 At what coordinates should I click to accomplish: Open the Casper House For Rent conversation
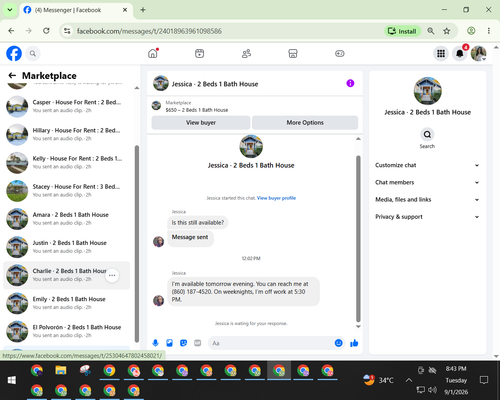click(67, 106)
